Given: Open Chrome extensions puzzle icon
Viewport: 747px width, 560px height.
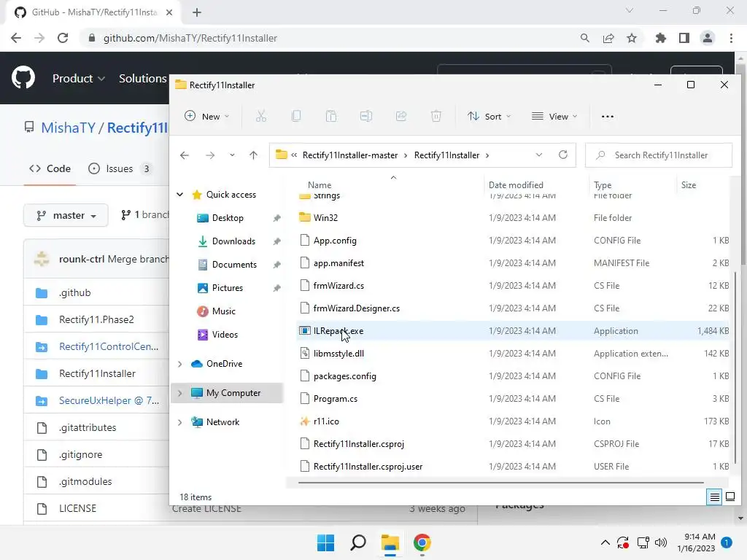Looking at the screenshot, I should [x=661, y=38].
